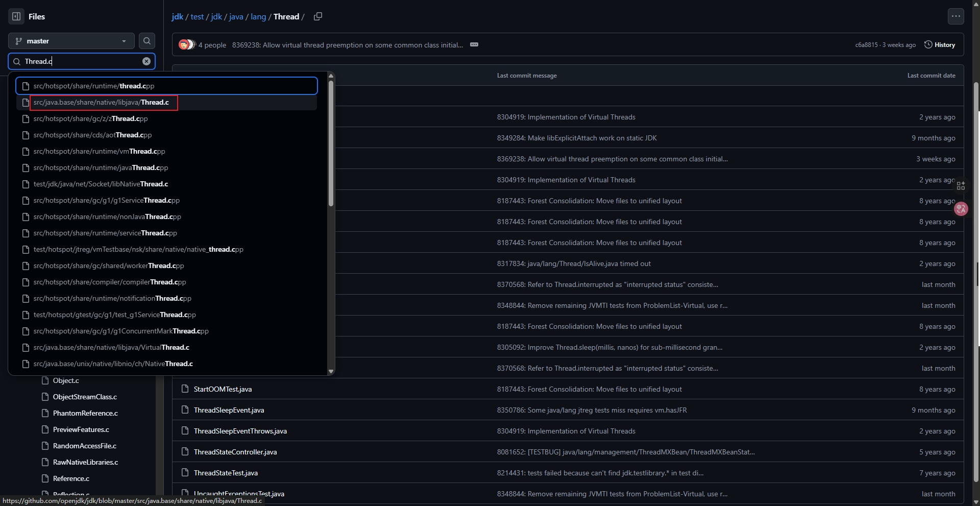980x506 pixels.
Task: Open commit 8349284 libExplicitAttach message
Action: point(577,138)
